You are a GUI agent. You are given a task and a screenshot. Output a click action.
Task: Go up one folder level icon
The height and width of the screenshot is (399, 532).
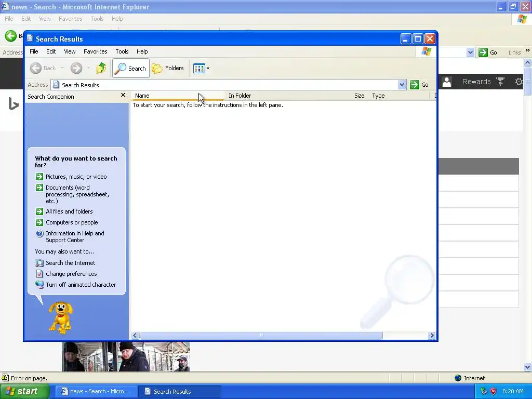[101, 68]
